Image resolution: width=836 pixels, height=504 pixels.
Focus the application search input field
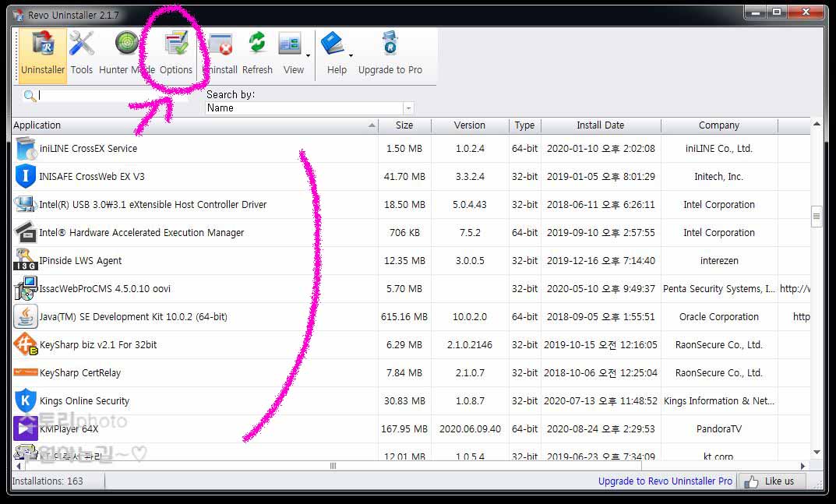[112, 96]
